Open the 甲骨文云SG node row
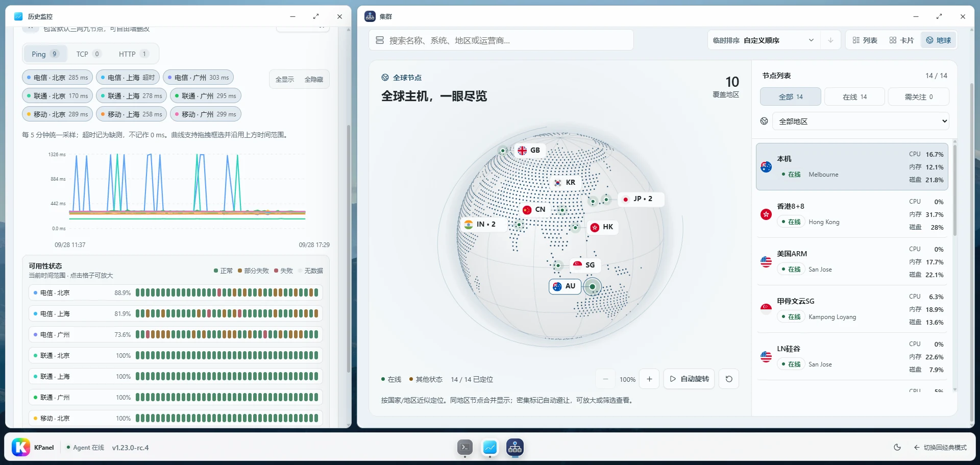Viewport: 980px width, 465px height. (x=853, y=309)
